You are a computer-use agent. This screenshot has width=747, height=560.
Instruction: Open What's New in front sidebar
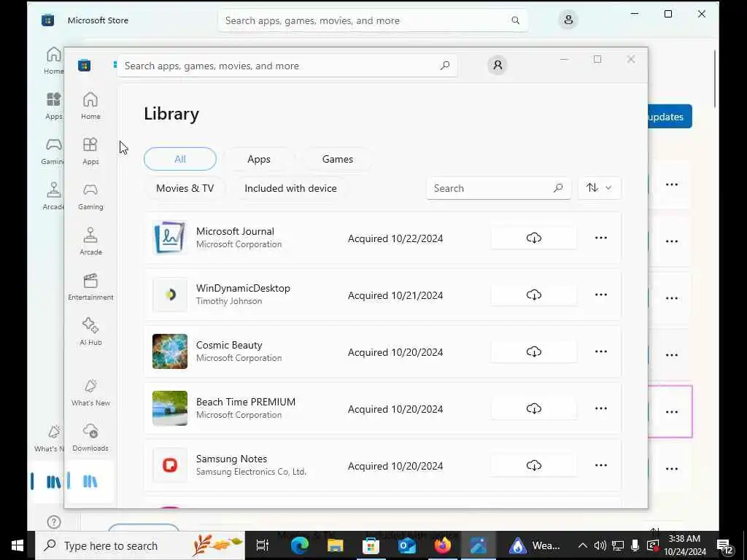point(90,392)
